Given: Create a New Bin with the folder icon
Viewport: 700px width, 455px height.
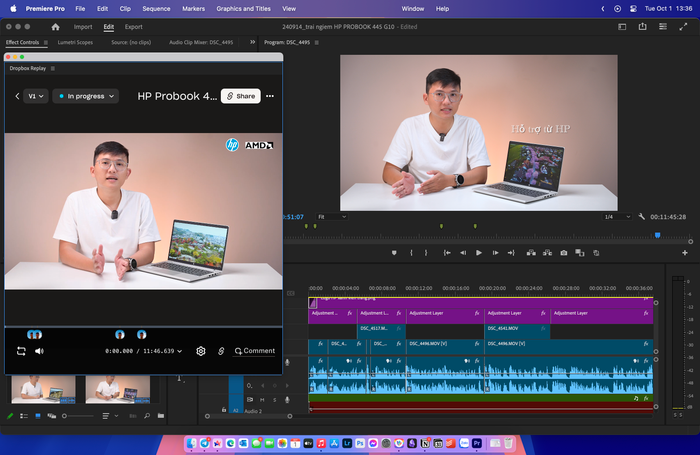Looking at the screenshot, I should point(161,416).
